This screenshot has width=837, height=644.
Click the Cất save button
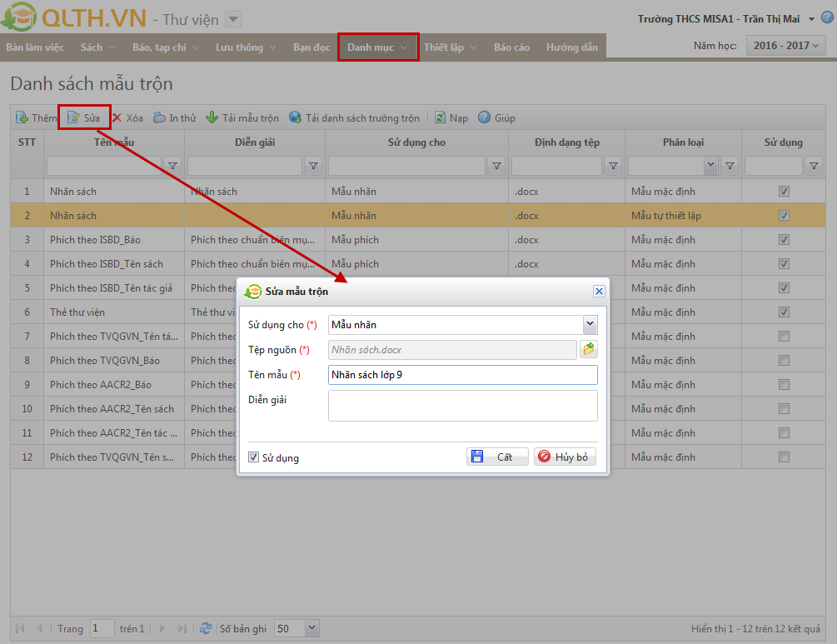tap(497, 457)
